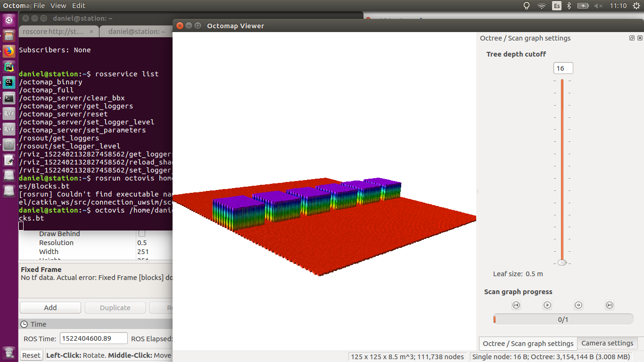The width and height of the screenshot is (644, 362).
Task: Open CLion from the dock
Action: [9, 82]
